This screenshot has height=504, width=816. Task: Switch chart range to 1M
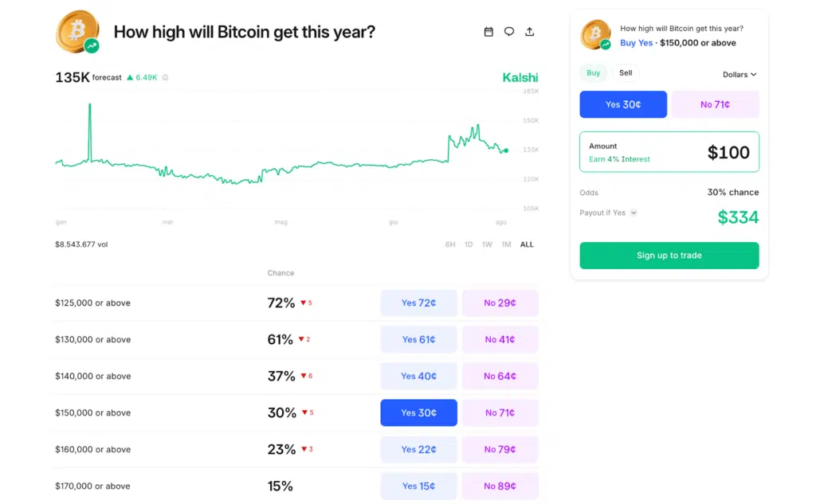(x=506, y=244)
